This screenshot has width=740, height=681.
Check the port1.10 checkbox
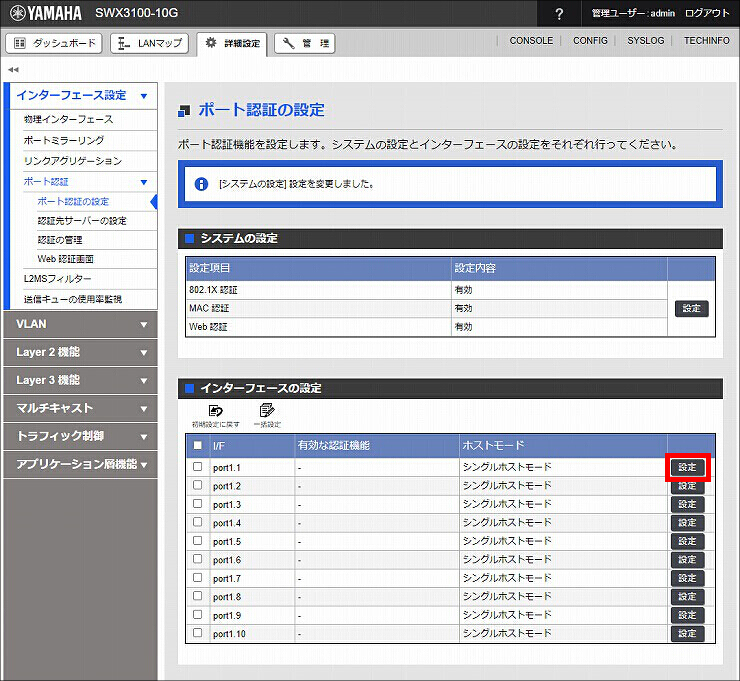tap(198, 632)
